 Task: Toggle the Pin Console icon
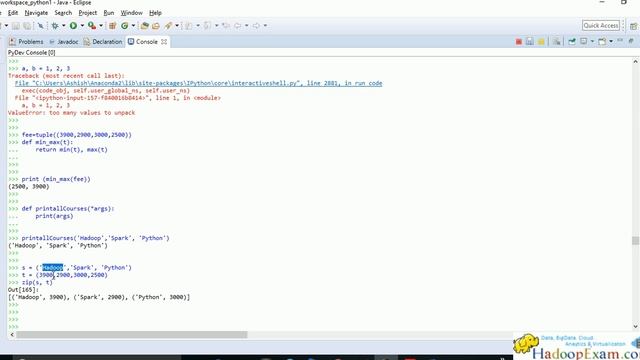click(572, 42)
